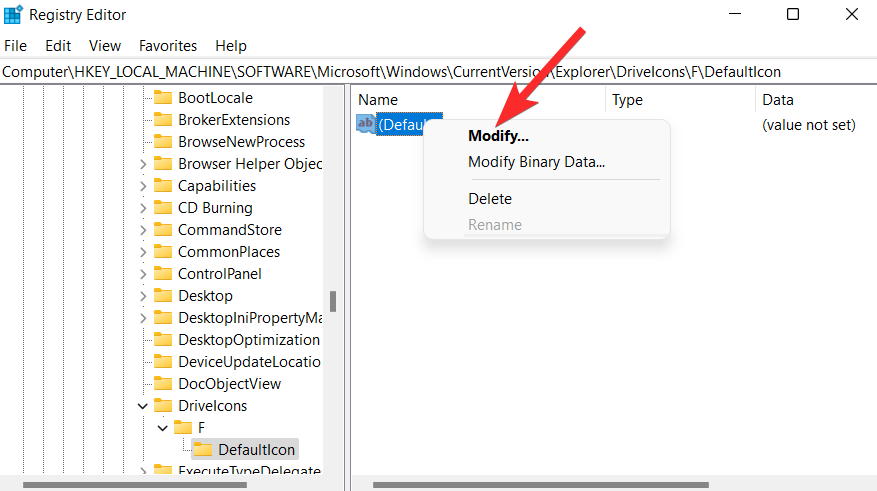Select the (Default) string value icon
The height and width of the screenshot is (491, 877).
pyautogui.click(x=366, y=124)
